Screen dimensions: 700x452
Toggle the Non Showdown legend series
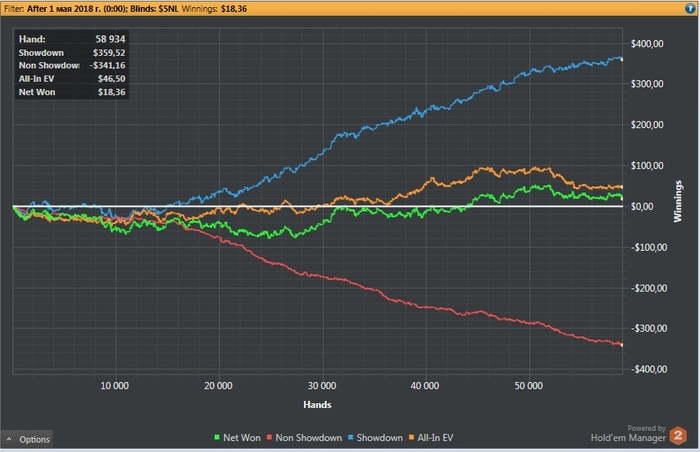[x=304, y=438]
